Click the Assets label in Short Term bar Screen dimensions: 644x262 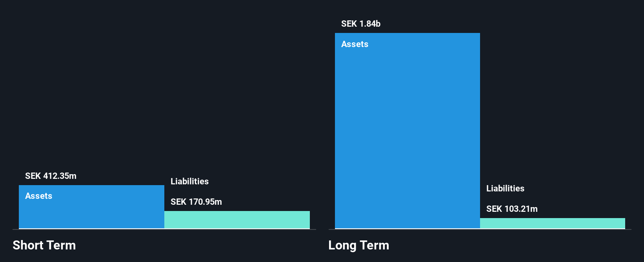pos(38,196)
